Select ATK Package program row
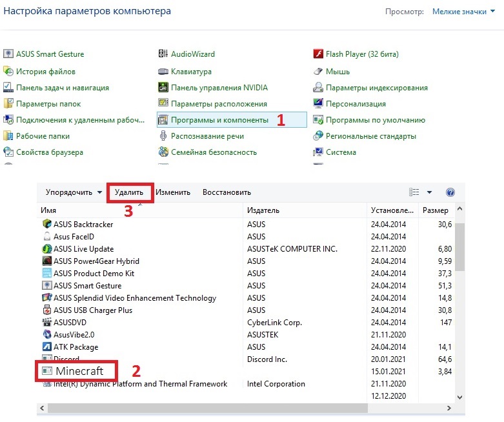Image resolution: width=504 pixels, height=422 pixels. pyautogui.click(x=247, y=347)
